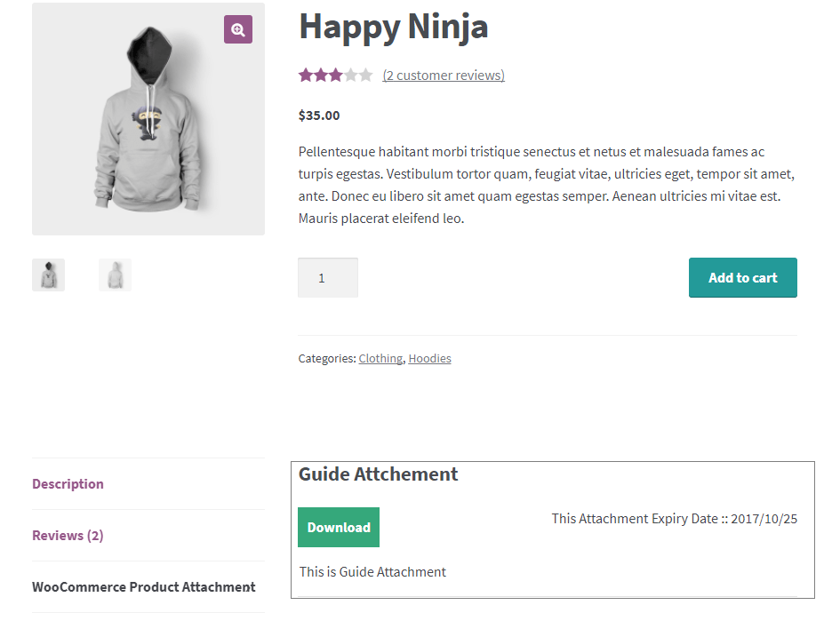Select the WooCommerce Product Attachment tab
This screenshot has width=840, height=621.
[144, 587]
